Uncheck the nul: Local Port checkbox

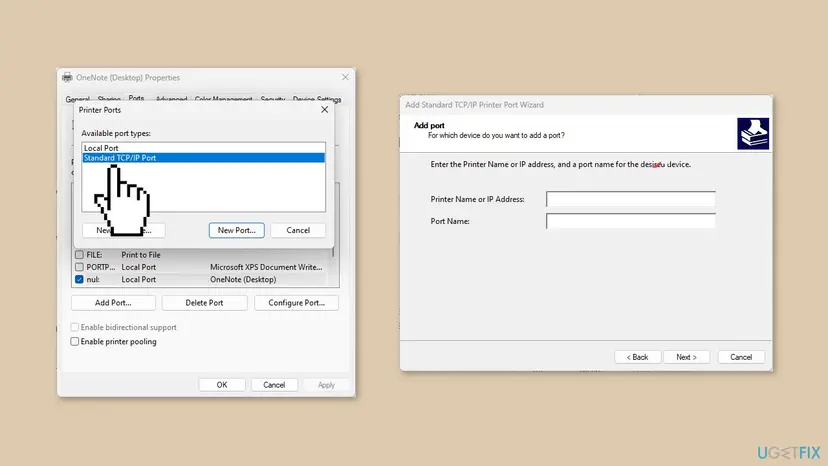pos(79,279)
